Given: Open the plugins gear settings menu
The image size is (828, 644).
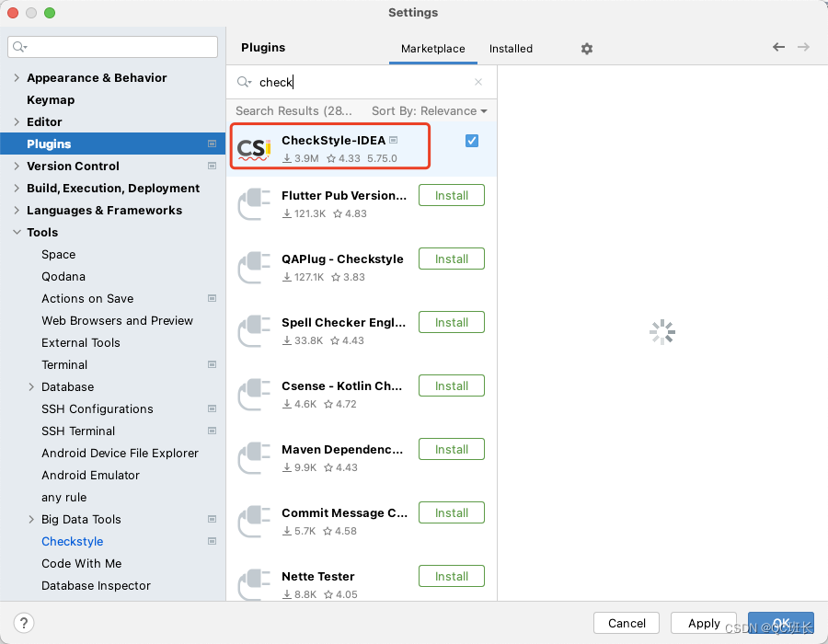Looking at the screenshot, I should (x=587, y=49).
